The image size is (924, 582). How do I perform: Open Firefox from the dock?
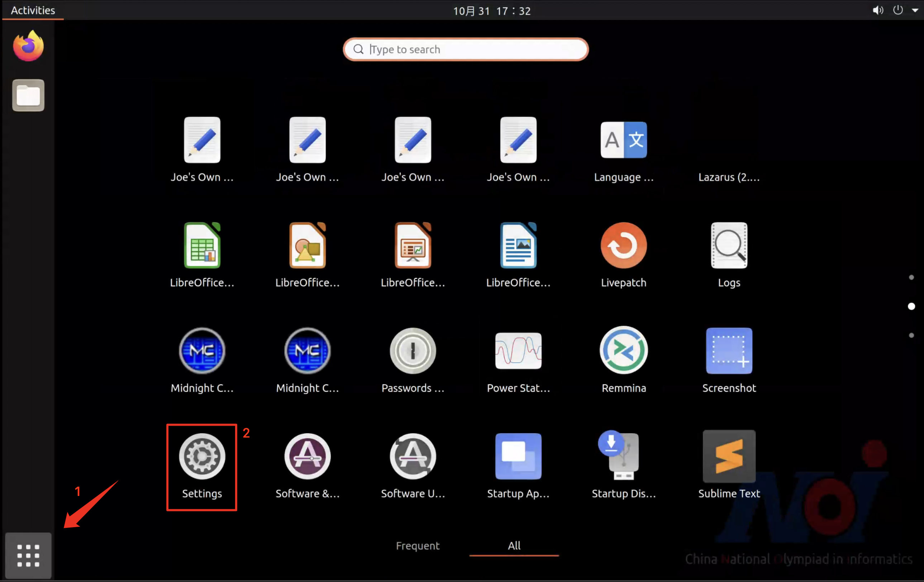click(28, 46)
